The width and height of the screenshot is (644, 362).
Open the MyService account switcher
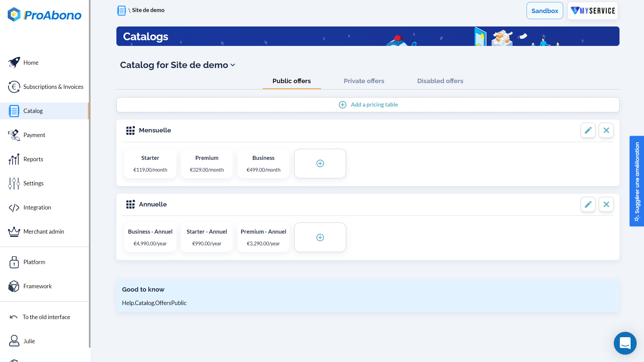coord(593,11)
